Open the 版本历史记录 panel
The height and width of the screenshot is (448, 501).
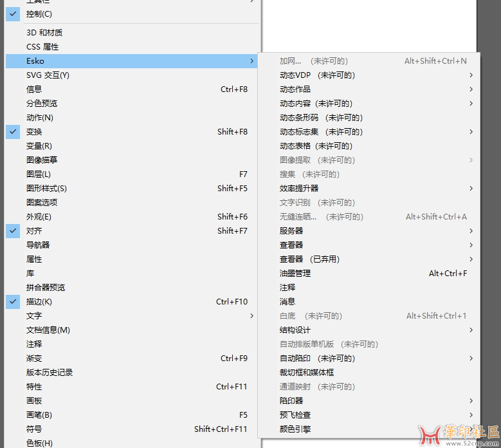click(x=131, y=373)
